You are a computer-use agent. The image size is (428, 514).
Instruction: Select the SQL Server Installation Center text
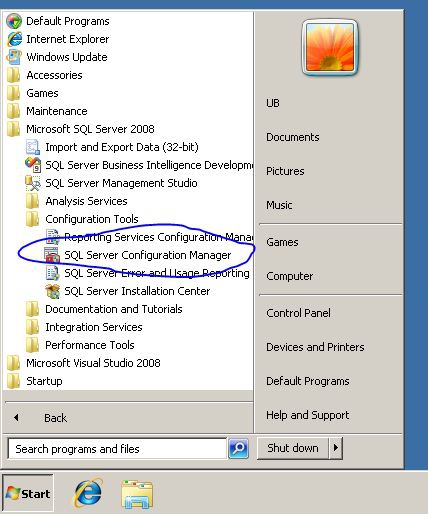(137, 291)
